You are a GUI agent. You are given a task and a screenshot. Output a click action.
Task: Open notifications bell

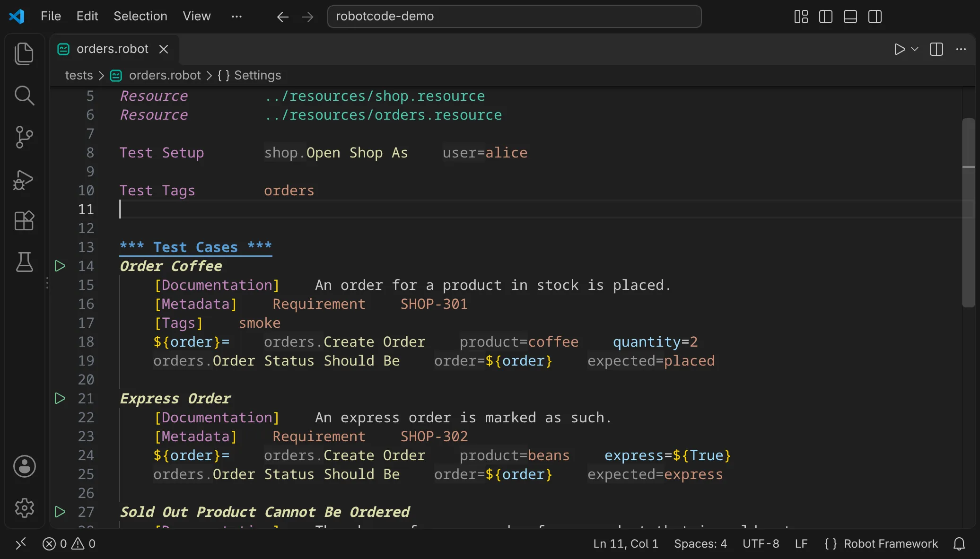pos(959,544)
